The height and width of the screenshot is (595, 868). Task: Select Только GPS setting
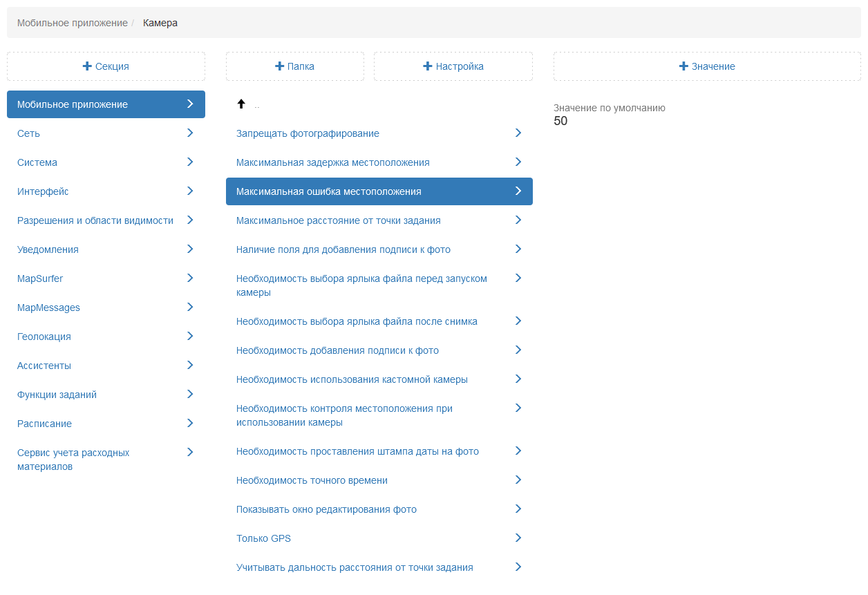(379, 538)
